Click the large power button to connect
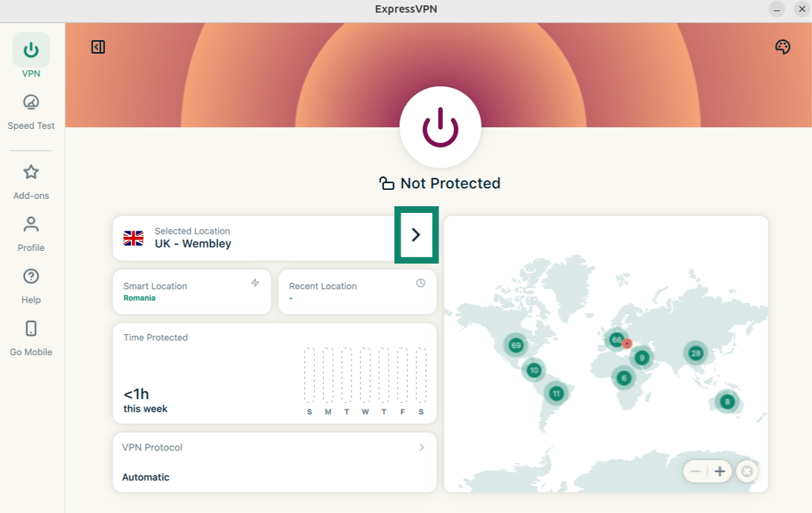The image size is (812, 513). [x=440, y=127]
